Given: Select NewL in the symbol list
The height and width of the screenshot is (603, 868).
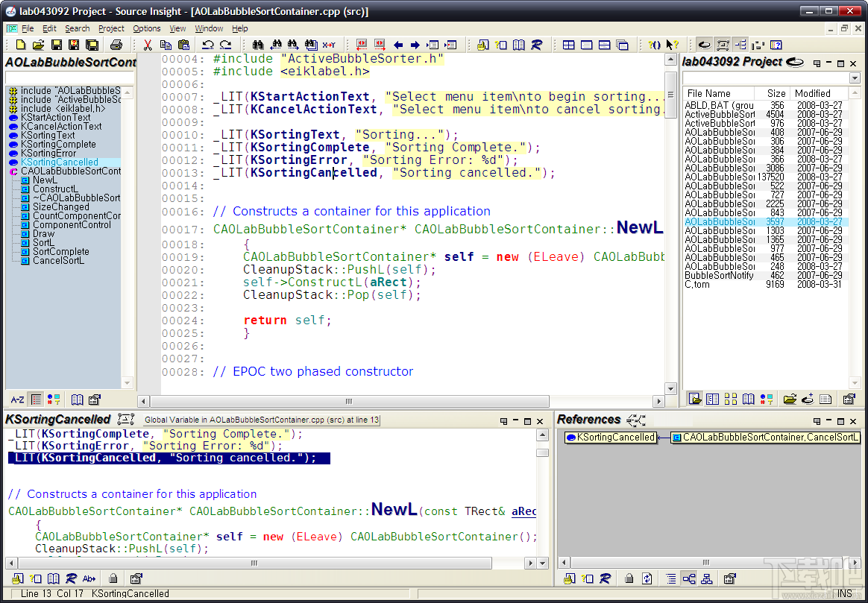Looking at the screenshot, I should 44,180.
